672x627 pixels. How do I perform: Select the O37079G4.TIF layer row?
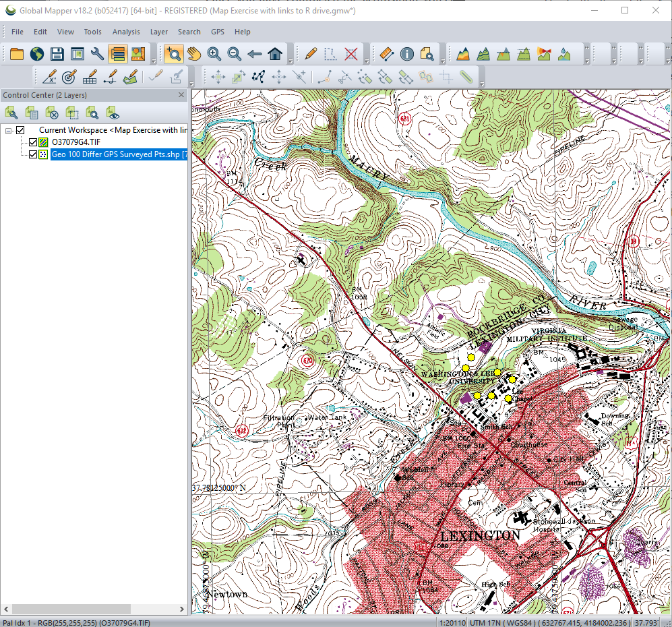[x=76, y=142]
